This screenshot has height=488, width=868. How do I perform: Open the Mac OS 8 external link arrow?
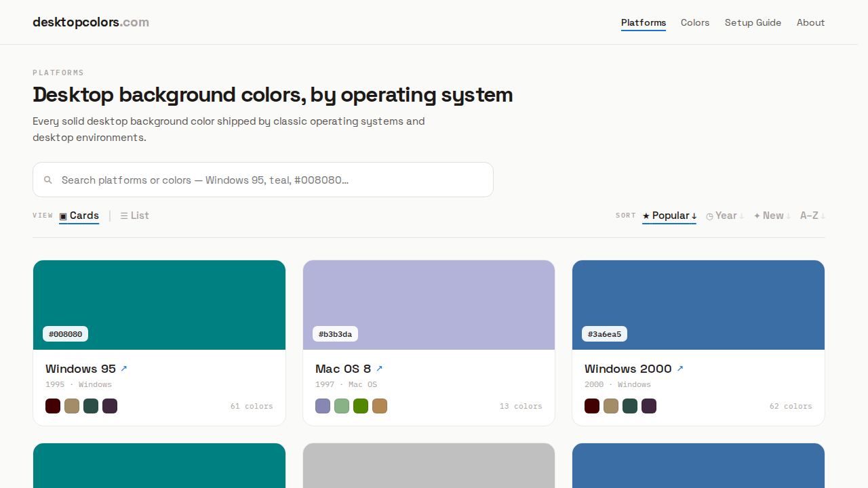coord(379,369)
